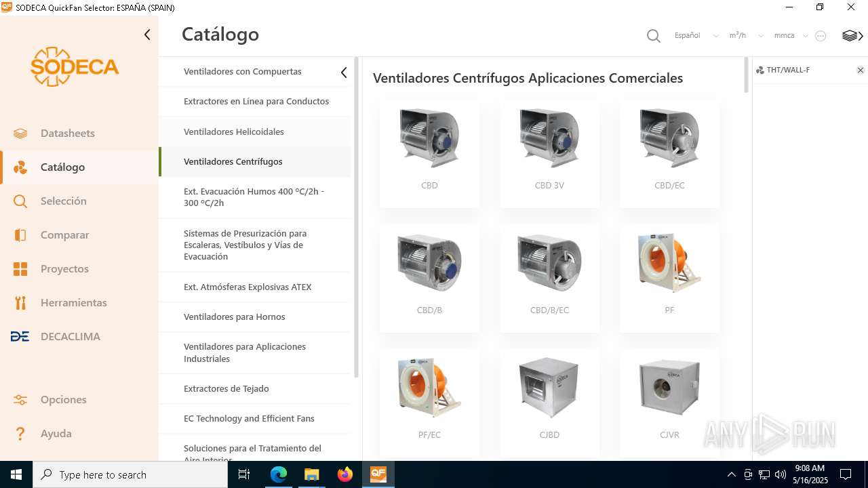The image size is (868, 488).
Task: Collapse the main sidebar with the chevron
Action: pos(147,35)
